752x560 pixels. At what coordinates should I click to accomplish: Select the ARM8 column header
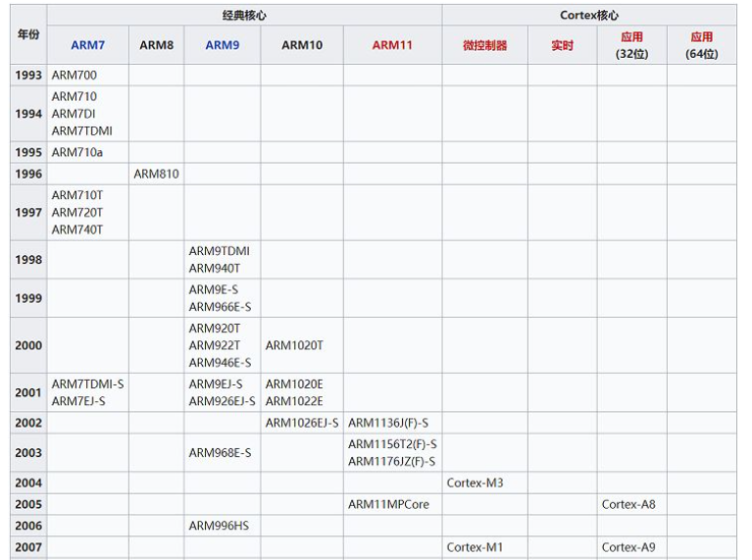click(156, 45)
